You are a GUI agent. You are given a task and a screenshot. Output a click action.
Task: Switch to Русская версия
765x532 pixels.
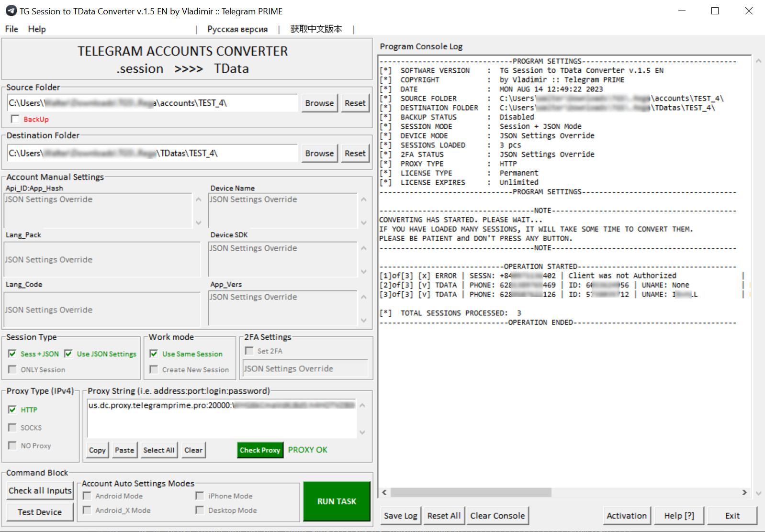[x=237, y=29]
